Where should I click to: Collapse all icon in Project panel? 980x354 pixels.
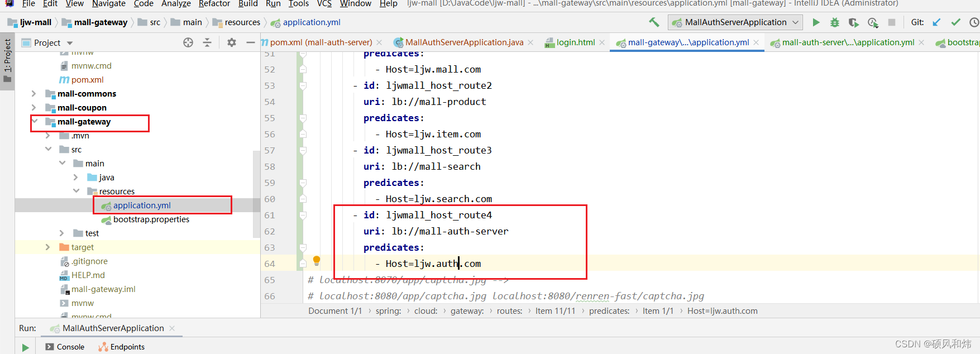click(x=207, y=42)
